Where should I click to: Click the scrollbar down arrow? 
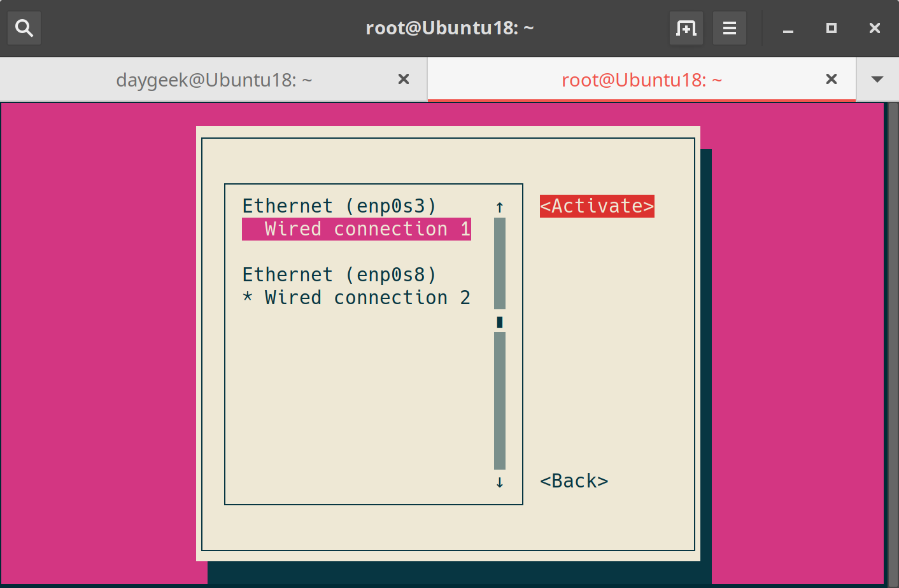(499, 482)
